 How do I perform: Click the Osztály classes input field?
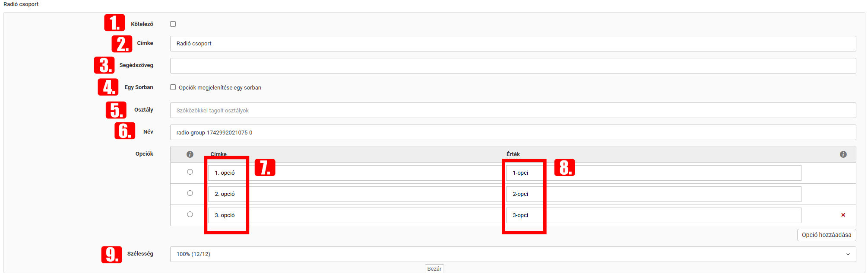click(512, 110)
